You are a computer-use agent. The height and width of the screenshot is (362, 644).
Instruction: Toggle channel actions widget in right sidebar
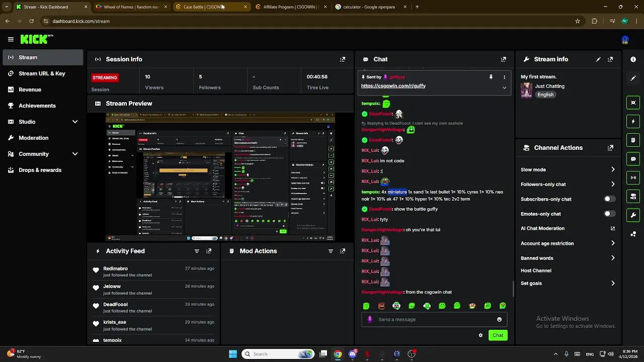coord(633,197)
